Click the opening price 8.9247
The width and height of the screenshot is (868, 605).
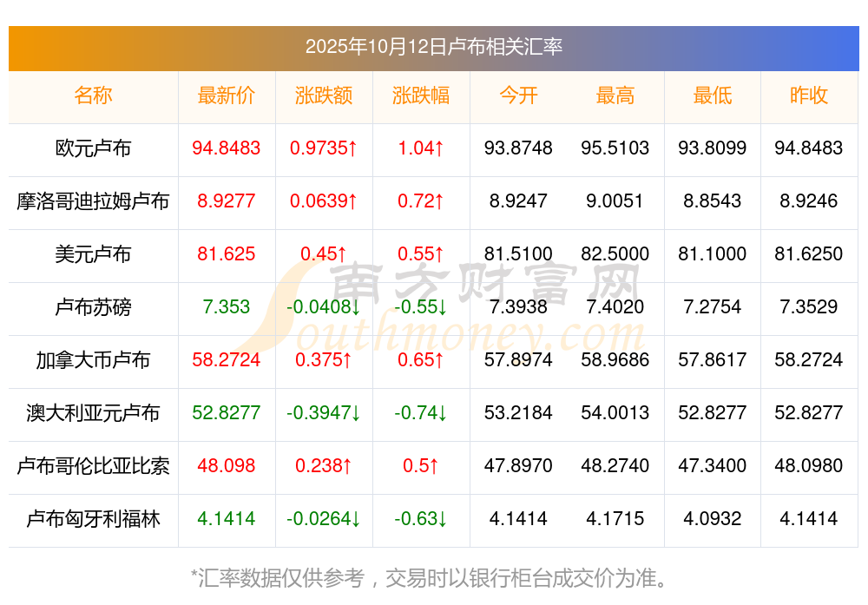coord(518,201)
